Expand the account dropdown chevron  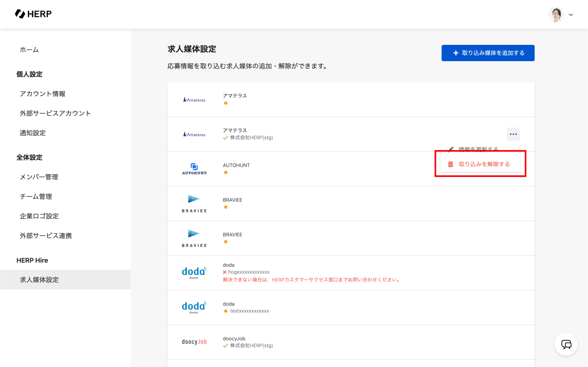tap(571, 15)
